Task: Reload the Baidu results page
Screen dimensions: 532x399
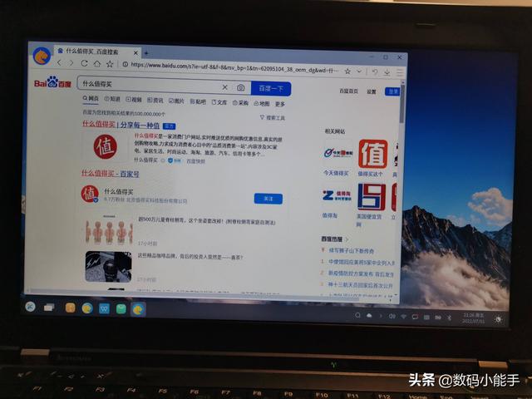Action: tap(84, 63)
